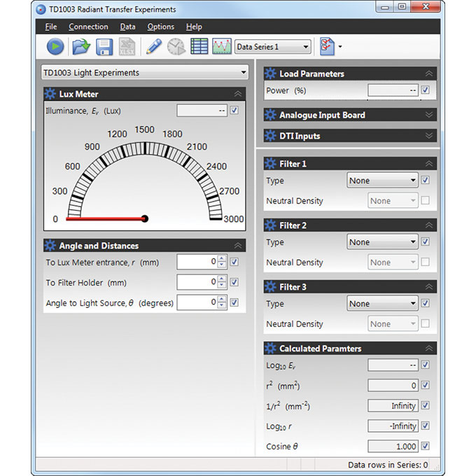Screen dimensions: 476x476
Task: Click the DTI Inputs gear icon
Action: pos(270,136)
